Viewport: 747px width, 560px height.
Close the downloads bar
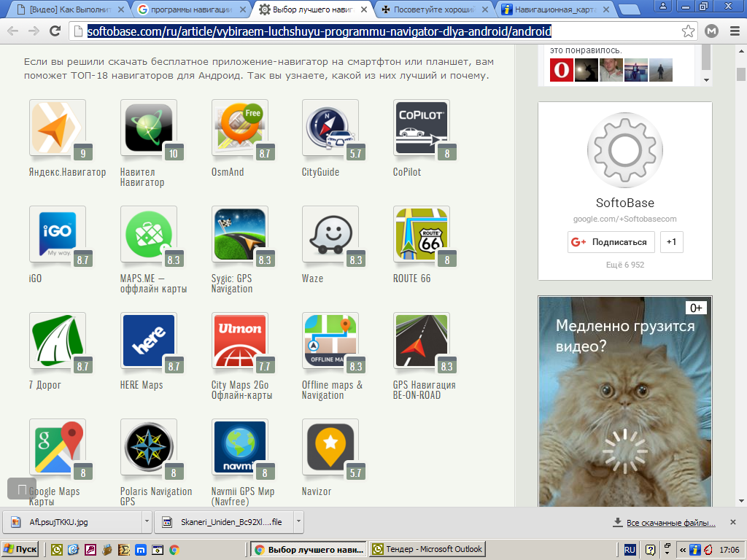[733, 522]
